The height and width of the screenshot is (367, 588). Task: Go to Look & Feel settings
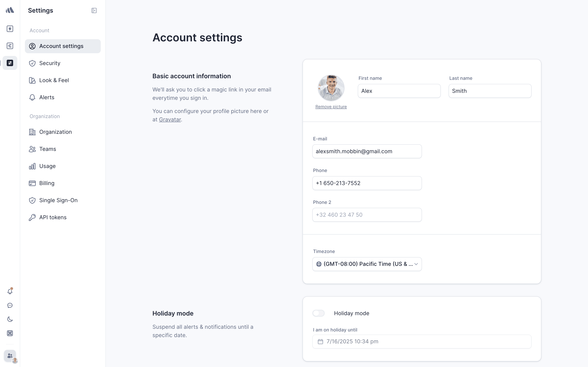[54, 80]
